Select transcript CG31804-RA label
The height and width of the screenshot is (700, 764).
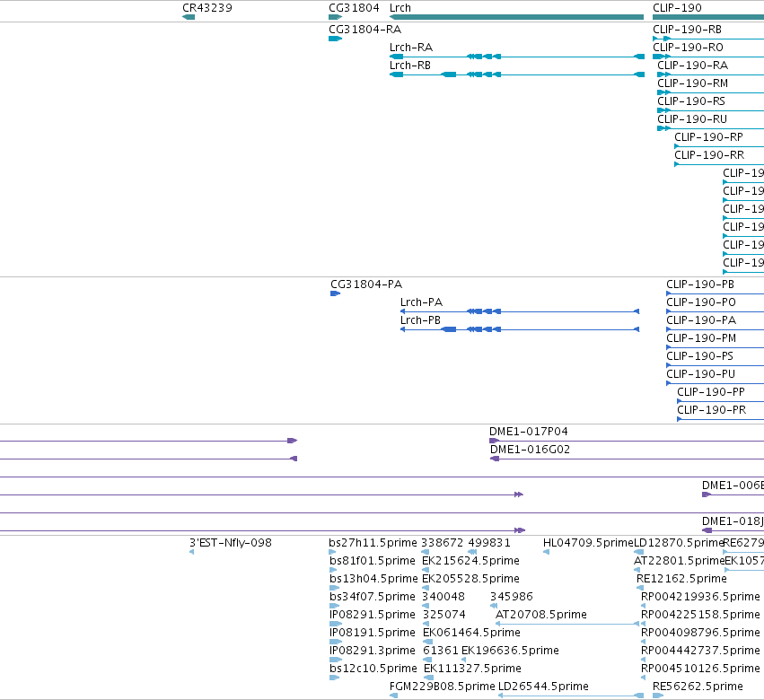click(365, 30)
